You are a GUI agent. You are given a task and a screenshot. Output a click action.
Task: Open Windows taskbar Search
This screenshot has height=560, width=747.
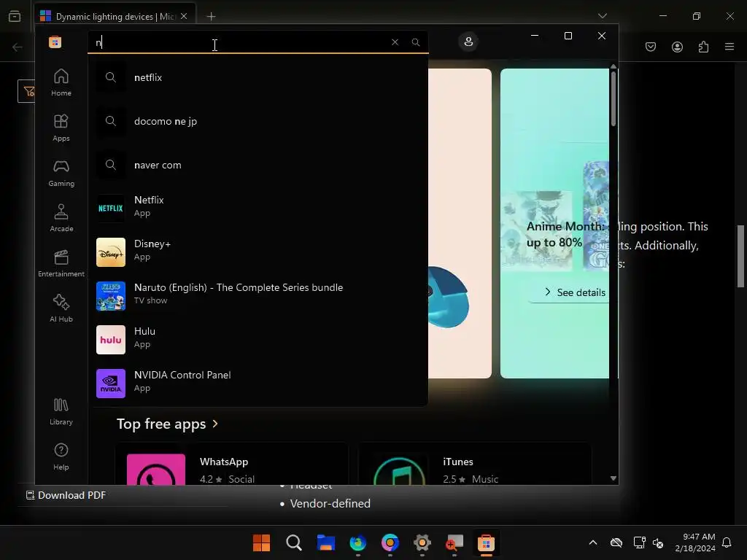[x=294, y=542]
